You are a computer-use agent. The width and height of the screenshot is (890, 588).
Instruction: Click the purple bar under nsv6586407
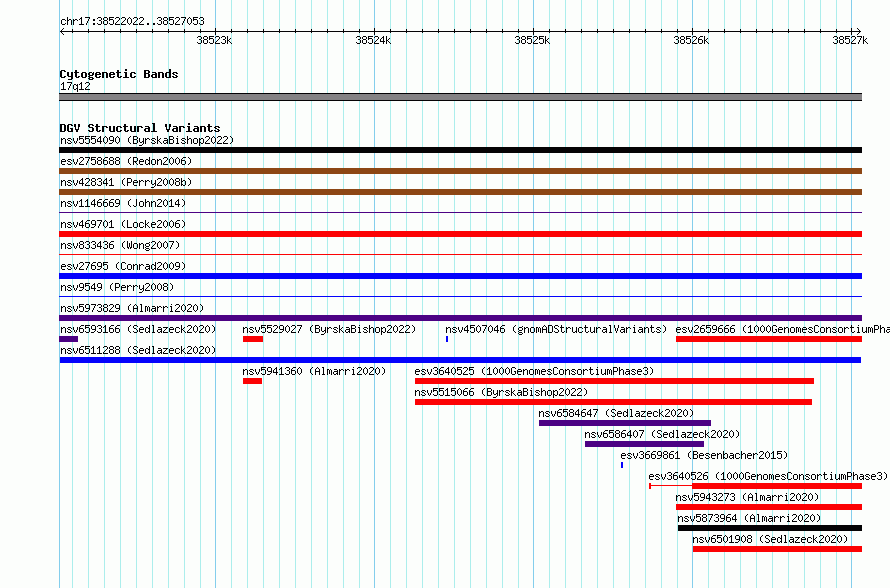645,444
